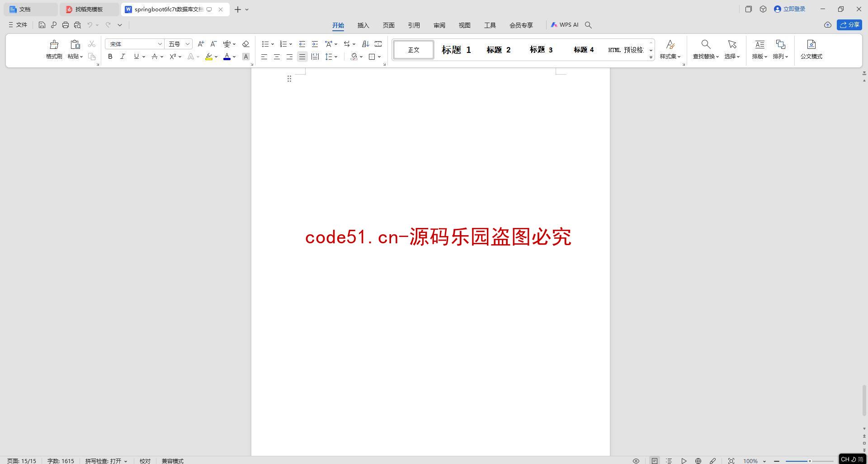868x464 pixels.
Task: Click the new tab plus button
Action: 237,9
